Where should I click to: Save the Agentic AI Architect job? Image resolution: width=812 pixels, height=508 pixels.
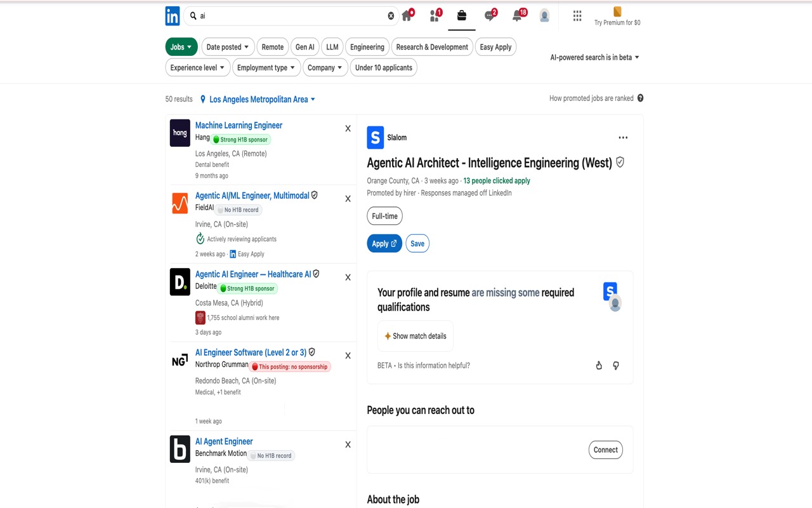(417, 243)
